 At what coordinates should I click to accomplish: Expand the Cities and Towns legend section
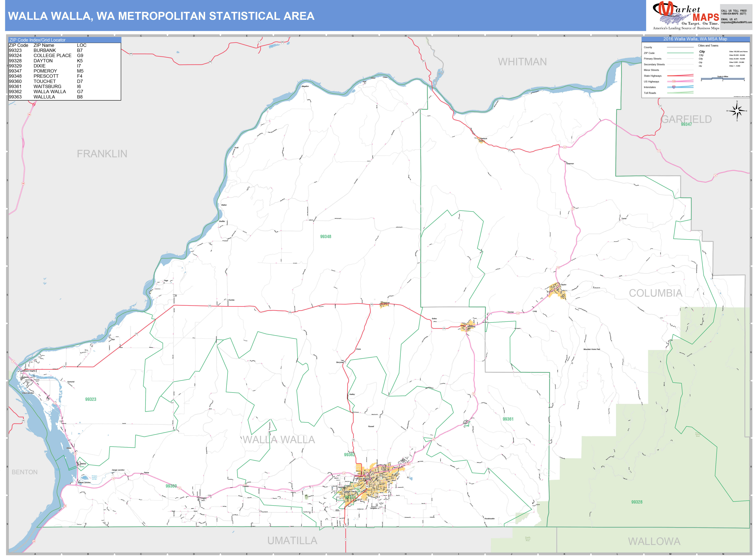pos(708,46)
